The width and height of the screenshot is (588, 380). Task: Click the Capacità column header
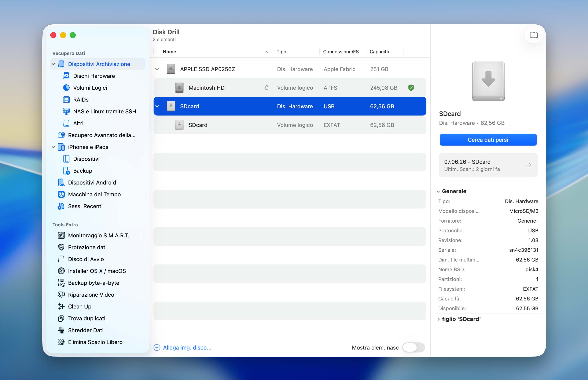[x=379, y=52]
